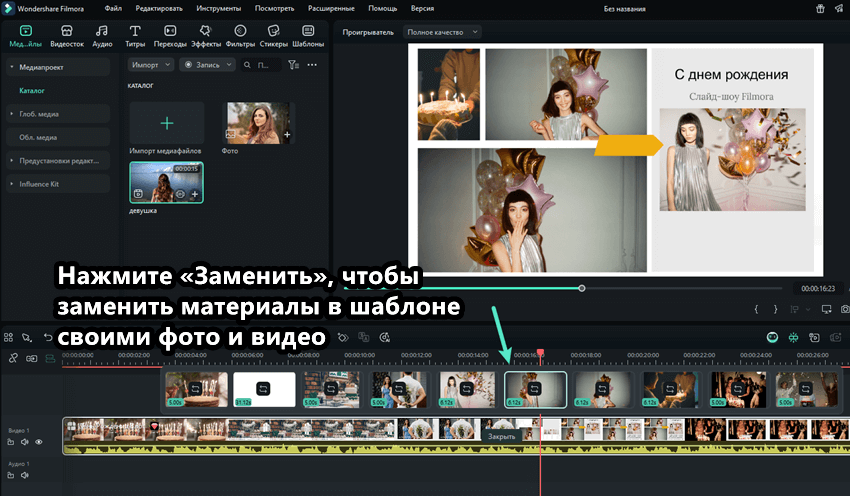The image size is (850, 496).
Task: Open the Файл menu
Action: click(x=113, y=8)
